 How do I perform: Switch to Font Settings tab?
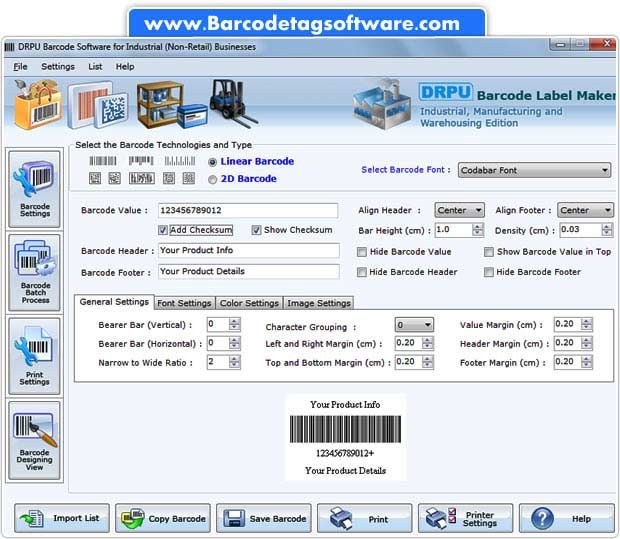tap(184, 303)
